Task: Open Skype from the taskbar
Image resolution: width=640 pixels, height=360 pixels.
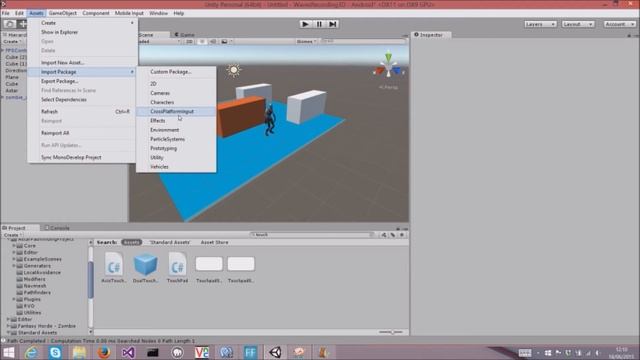Action: tap(55, 352)
